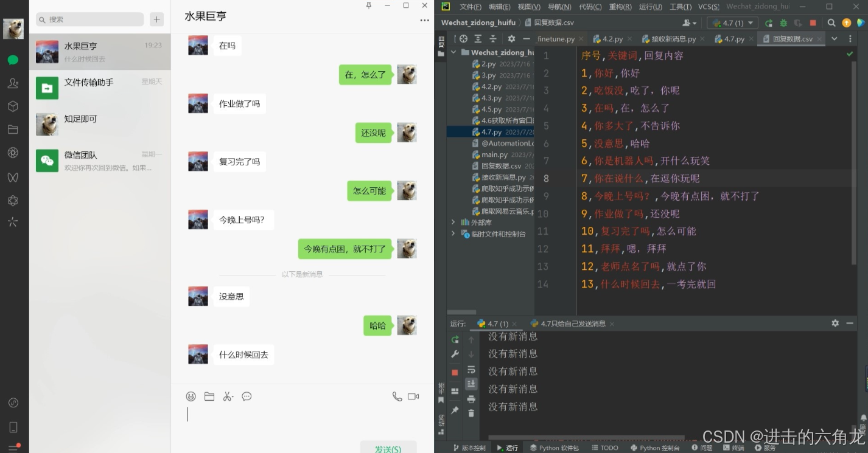Open WeChat chats view icon

13,60
